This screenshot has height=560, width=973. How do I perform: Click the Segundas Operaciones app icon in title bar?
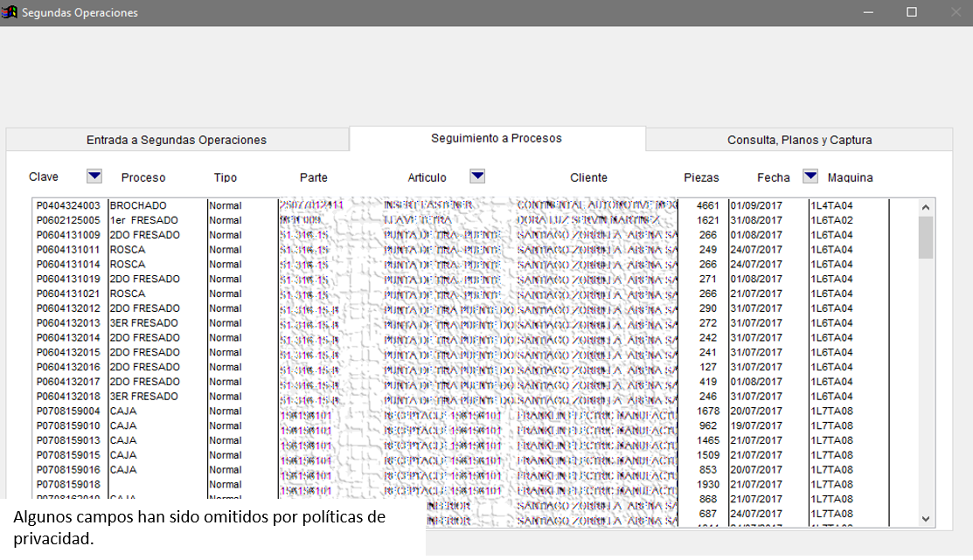point(10,12)
